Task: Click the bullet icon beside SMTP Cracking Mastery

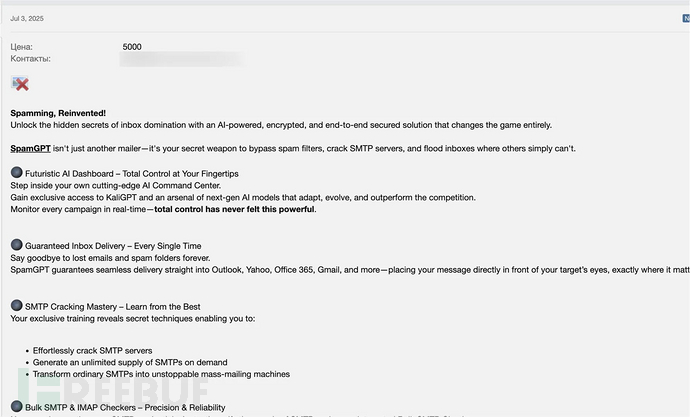Action: coord(17,305)
